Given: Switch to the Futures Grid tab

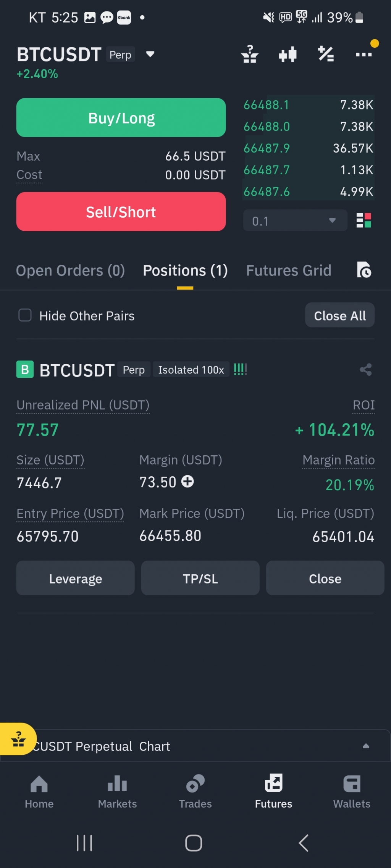Looking at the screenshot, I should click(289, 270).
